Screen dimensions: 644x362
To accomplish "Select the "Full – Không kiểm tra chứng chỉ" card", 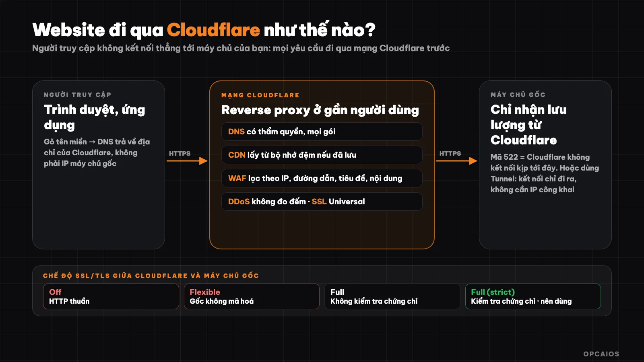I will pyautogui.click(x=392, y=296).
